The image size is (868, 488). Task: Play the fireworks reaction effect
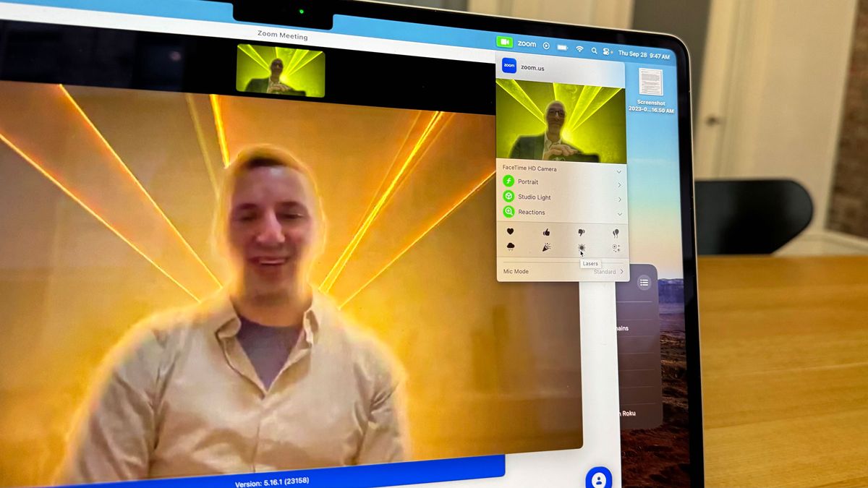pyautogui.click(x=616, y=248)
